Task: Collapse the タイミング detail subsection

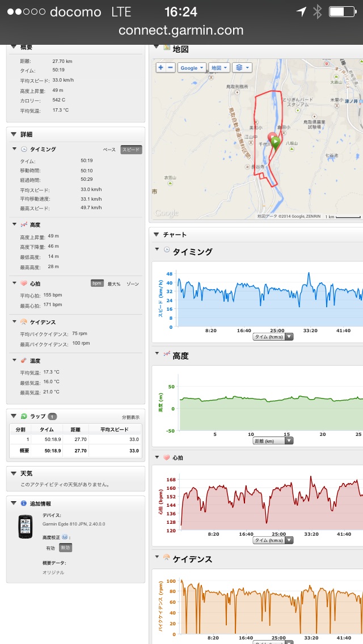Action: 15,149
